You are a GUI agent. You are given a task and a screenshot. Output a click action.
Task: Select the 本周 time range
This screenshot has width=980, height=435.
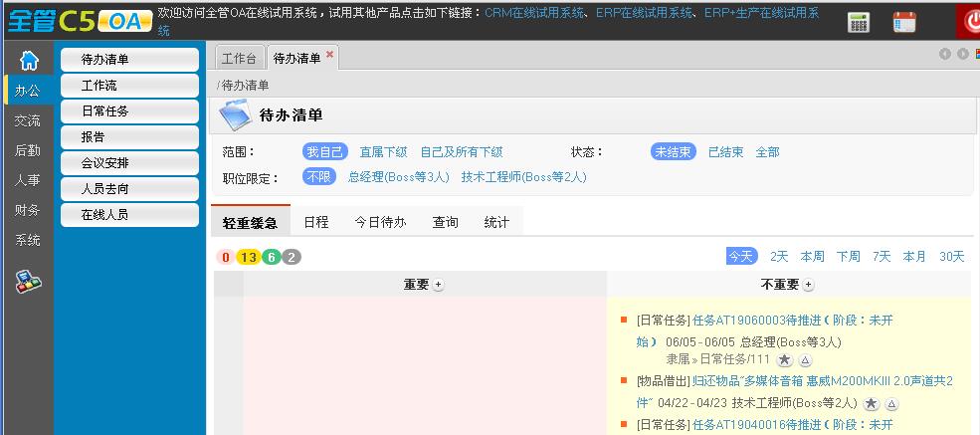click(x=813, y=256)
